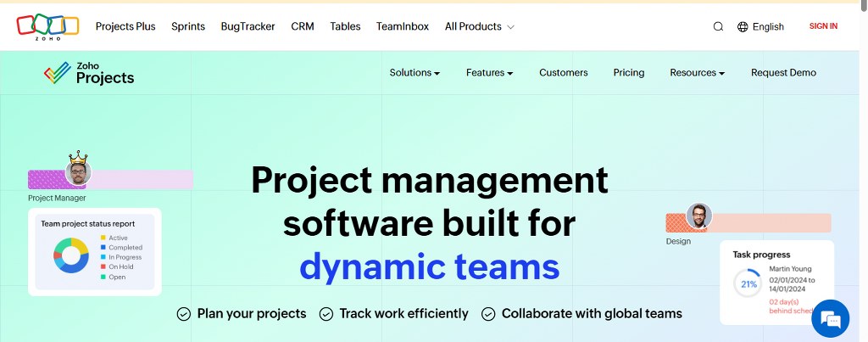Open BugTracker product page

[248, 26]
